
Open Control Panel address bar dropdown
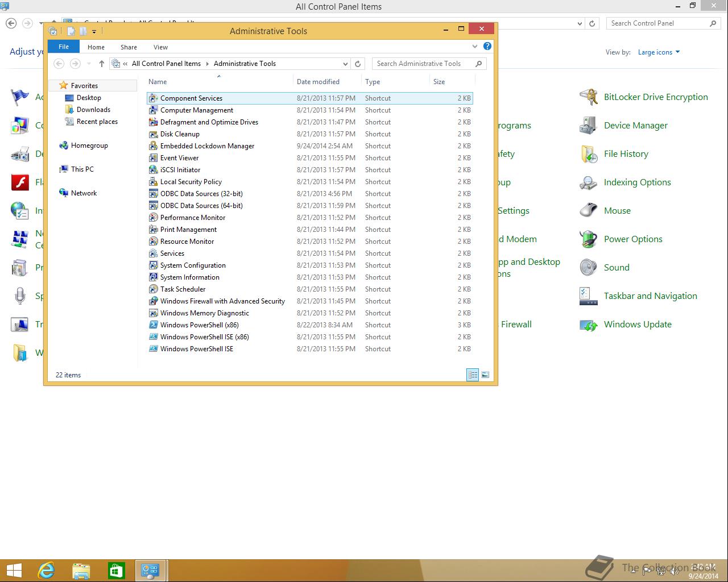[580, 23]
